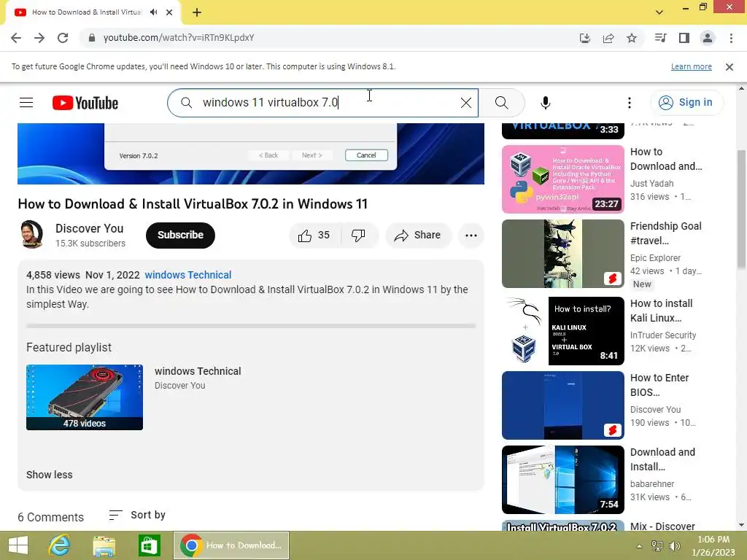Viewport: 747px width, 560px height.
Task: Clear the YouTube search text
Action: tap(466, 102)
